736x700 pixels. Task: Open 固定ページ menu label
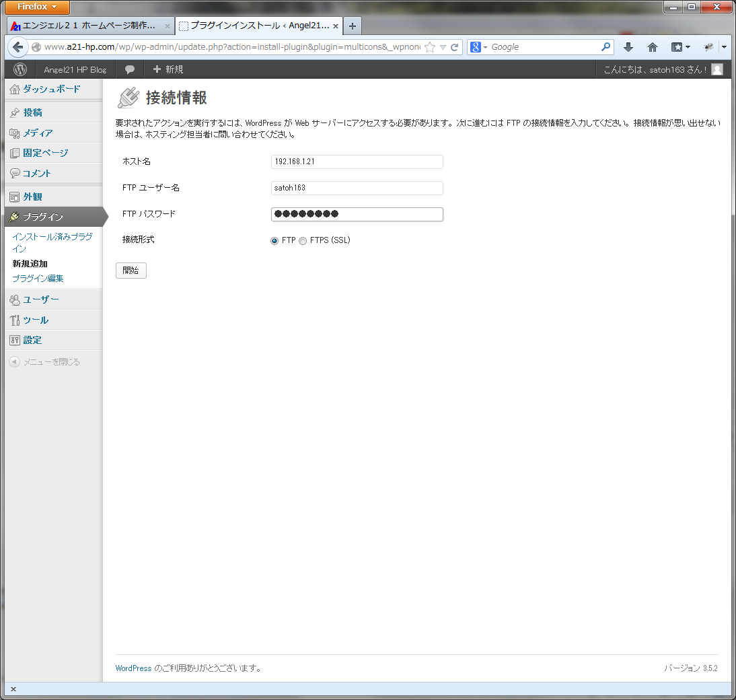click(46, 153)
